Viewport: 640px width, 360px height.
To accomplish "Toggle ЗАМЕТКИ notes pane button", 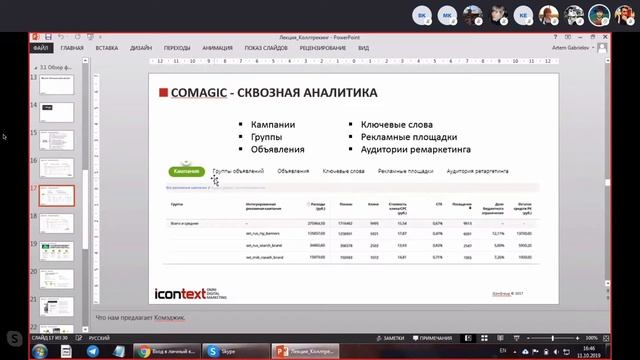I will [390, 338].
